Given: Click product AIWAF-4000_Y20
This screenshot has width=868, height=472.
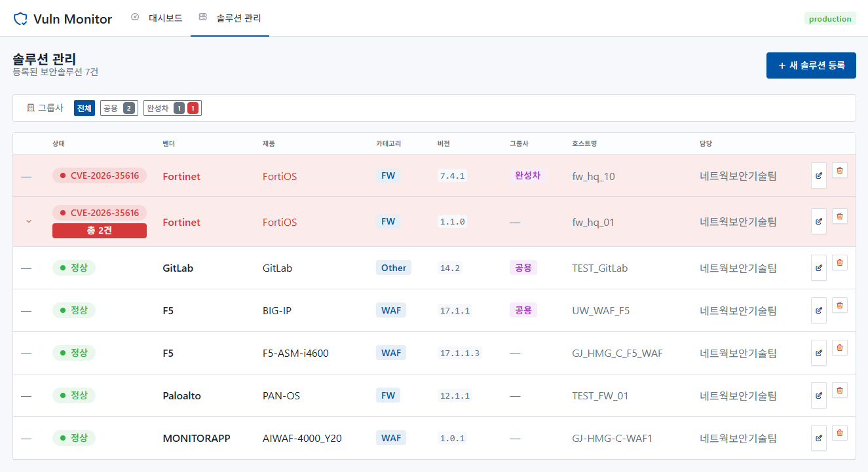Looking at the screenshot, I should click(302, 438).
